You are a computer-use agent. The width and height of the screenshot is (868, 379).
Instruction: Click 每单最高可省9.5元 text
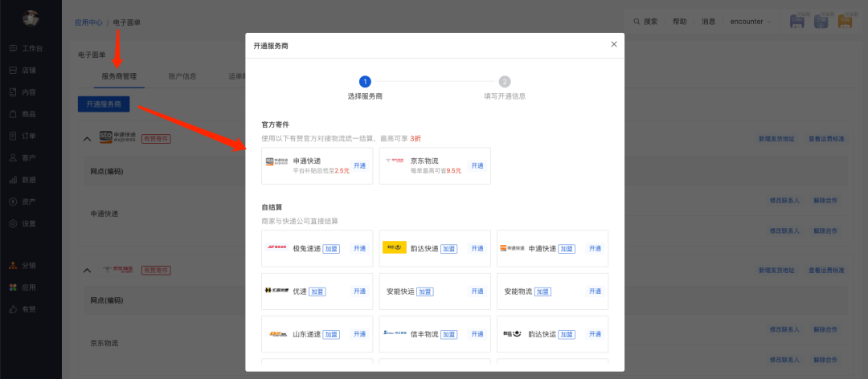[436, 171]
